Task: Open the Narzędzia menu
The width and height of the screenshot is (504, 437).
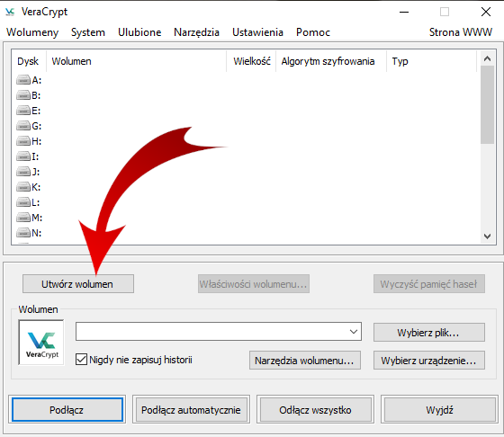Action: tap(196, 32)
